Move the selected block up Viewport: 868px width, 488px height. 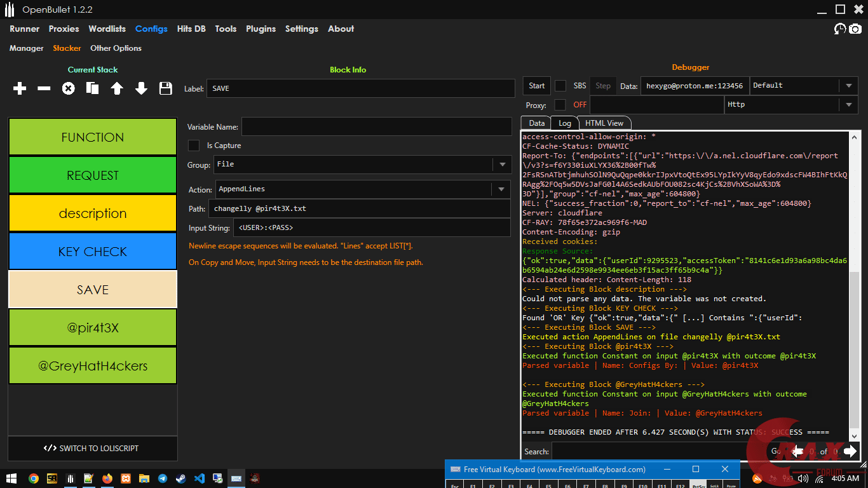[117, 89]
